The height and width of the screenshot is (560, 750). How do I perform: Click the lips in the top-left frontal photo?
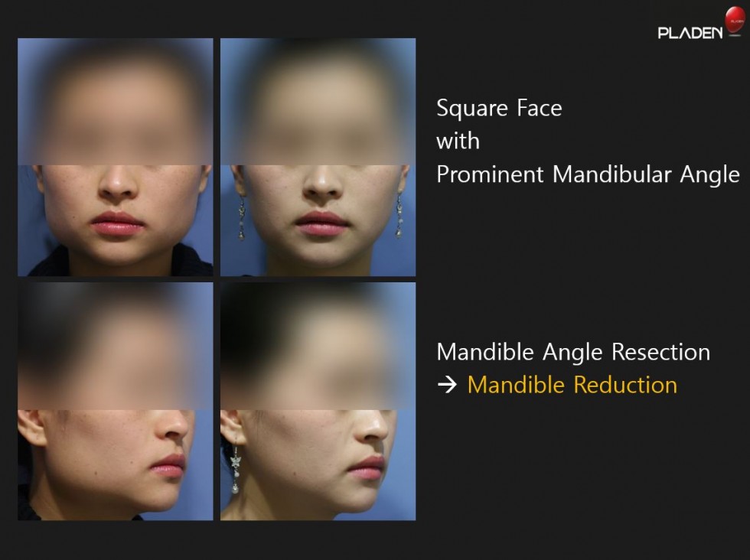pos(118,224)
